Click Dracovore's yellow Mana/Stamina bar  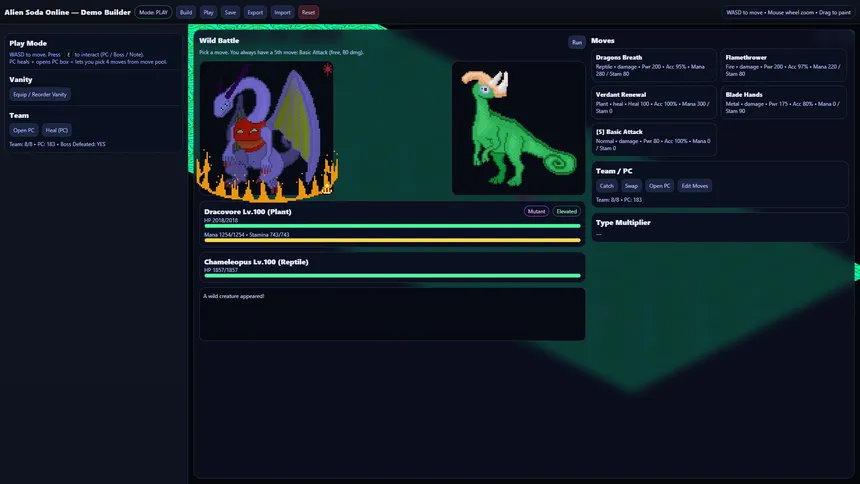pos(392,240)
